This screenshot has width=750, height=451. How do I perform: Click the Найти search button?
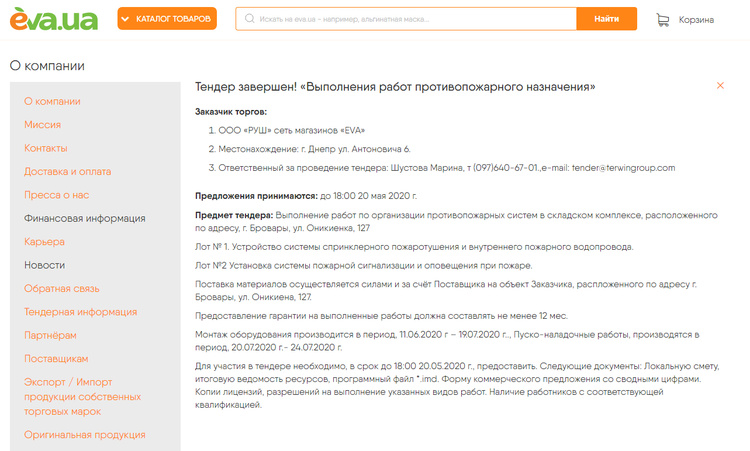pos(607,19)
